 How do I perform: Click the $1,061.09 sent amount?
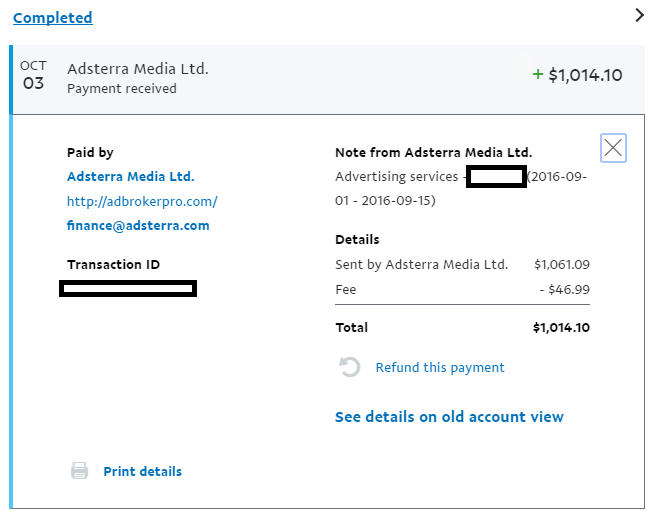[561, 264]
